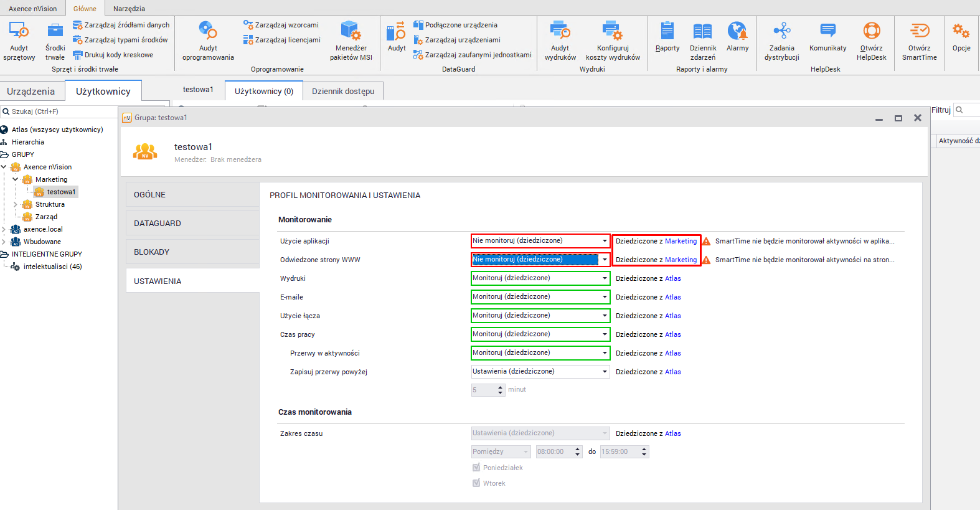Viewport: 980px width, 510px height.
Task: Open the Audyt sprzętowy tool
Action: coord(19,31)
